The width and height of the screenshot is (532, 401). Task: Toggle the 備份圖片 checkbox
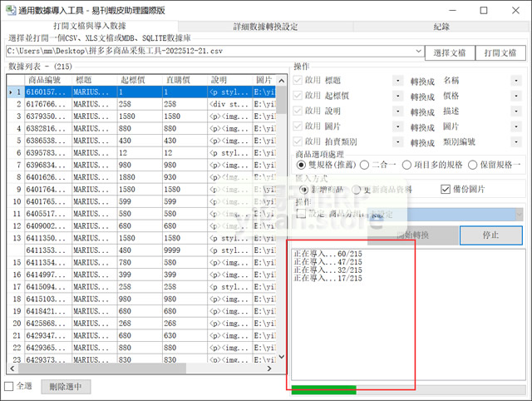(445, 190)
